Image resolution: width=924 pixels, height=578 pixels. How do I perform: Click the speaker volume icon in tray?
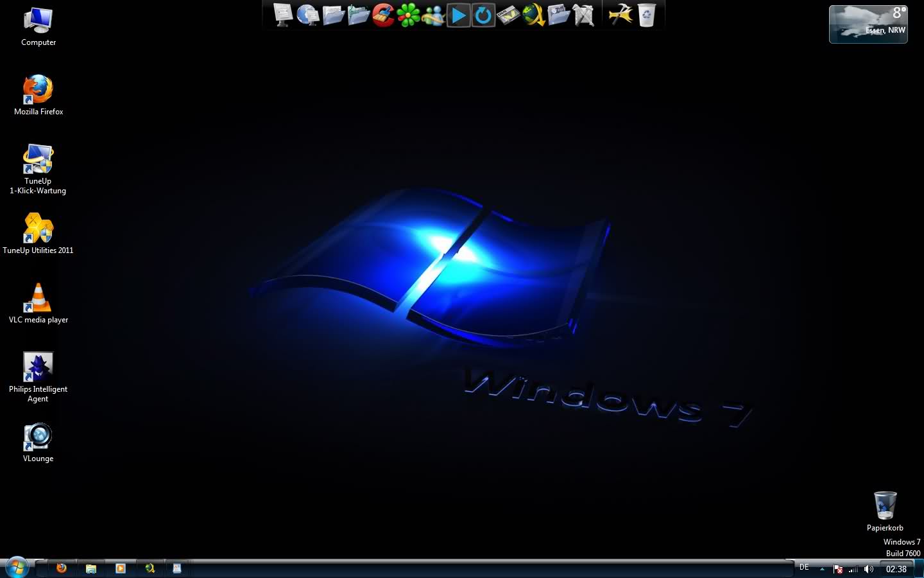coord(869,569)
